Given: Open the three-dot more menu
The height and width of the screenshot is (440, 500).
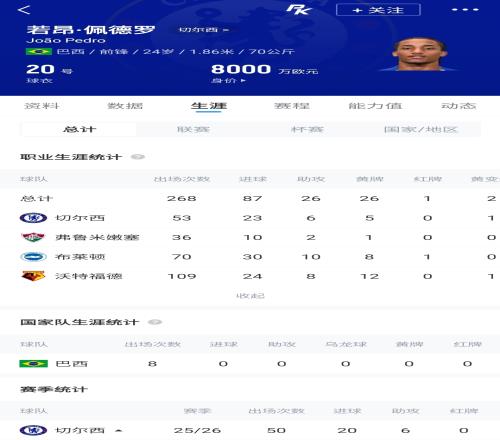Looking at the screenshot, I should (x=465, y=10).
